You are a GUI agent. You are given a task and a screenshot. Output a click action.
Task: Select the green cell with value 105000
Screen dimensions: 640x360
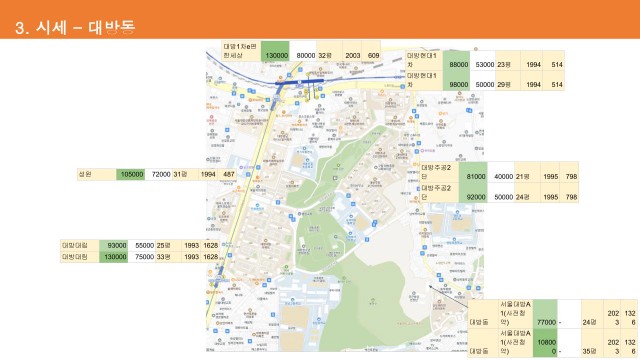(x=131, y=174)
